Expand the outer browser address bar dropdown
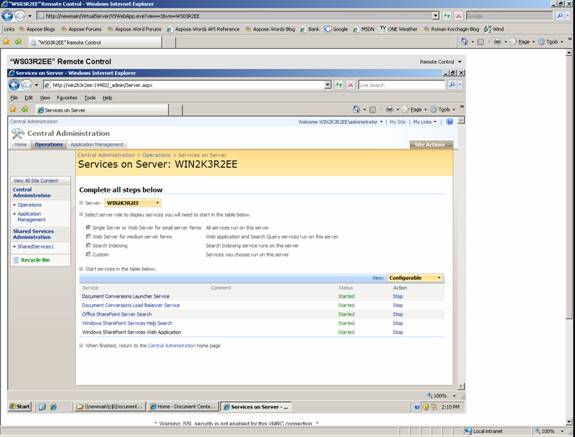Viewport: 575px width, 437px height. click(435, 16)
